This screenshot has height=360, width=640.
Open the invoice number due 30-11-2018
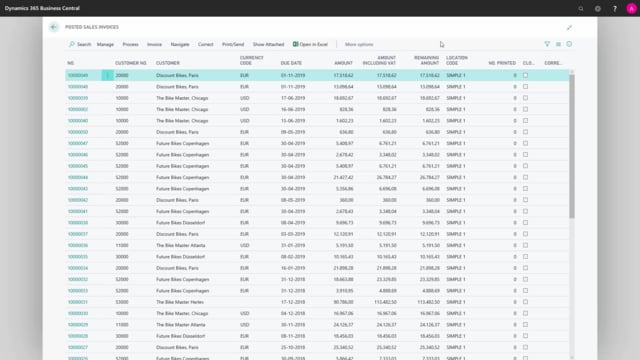pyautogui.click(x=78, y=324)
